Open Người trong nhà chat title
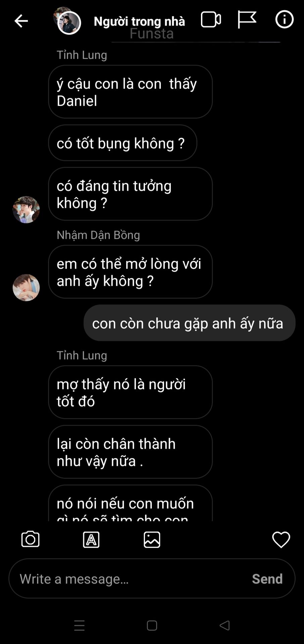304x644 pixels. click(139, 21)
